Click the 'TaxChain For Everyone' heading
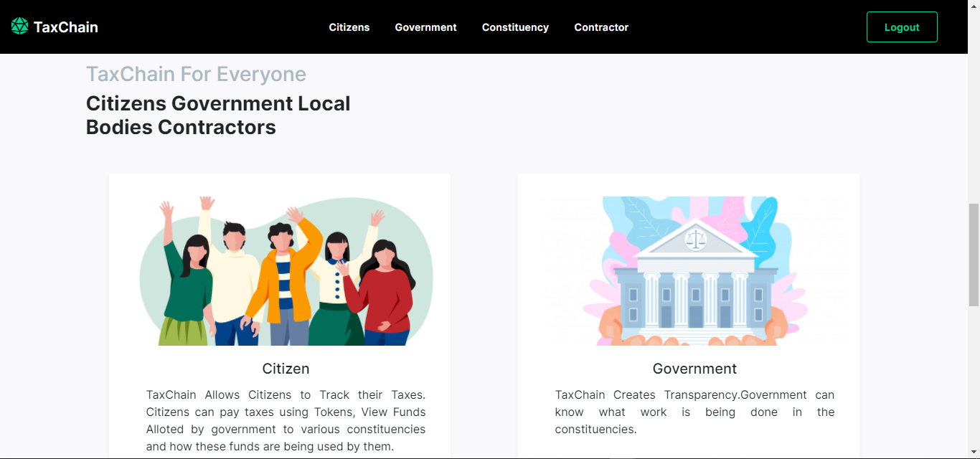 (196, 74)
